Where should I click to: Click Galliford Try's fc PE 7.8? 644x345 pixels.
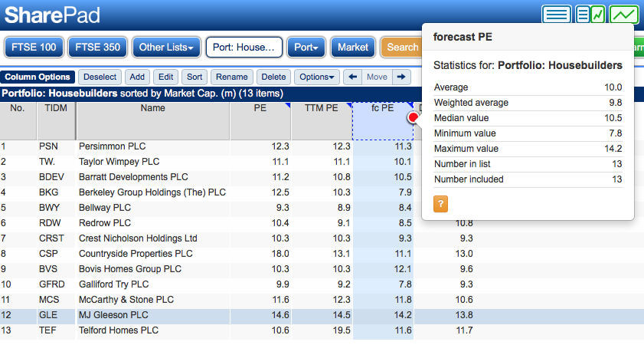pyautogui.click(x=405, y=284)
